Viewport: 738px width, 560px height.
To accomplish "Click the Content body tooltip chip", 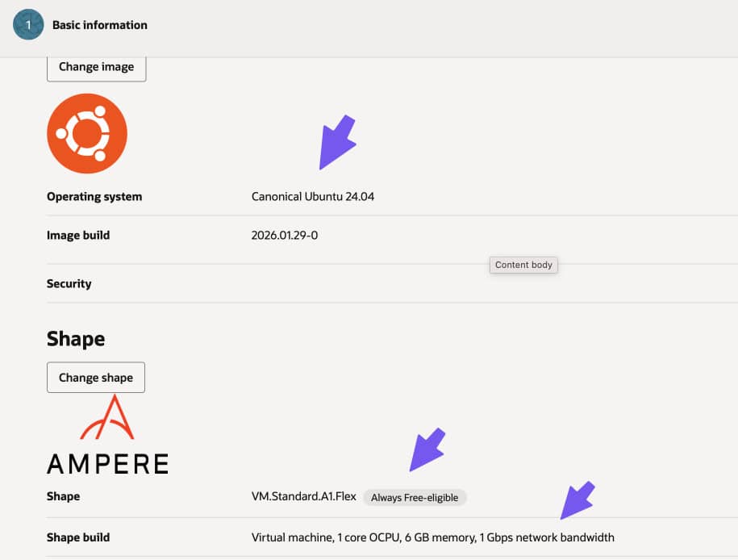I will tap(523, 265).
